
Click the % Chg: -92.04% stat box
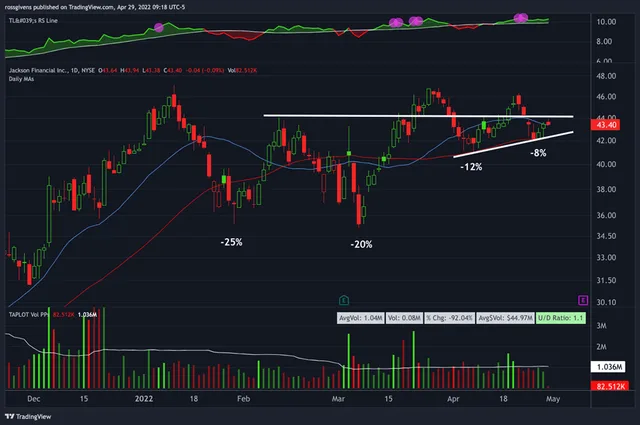coord(449,318)
